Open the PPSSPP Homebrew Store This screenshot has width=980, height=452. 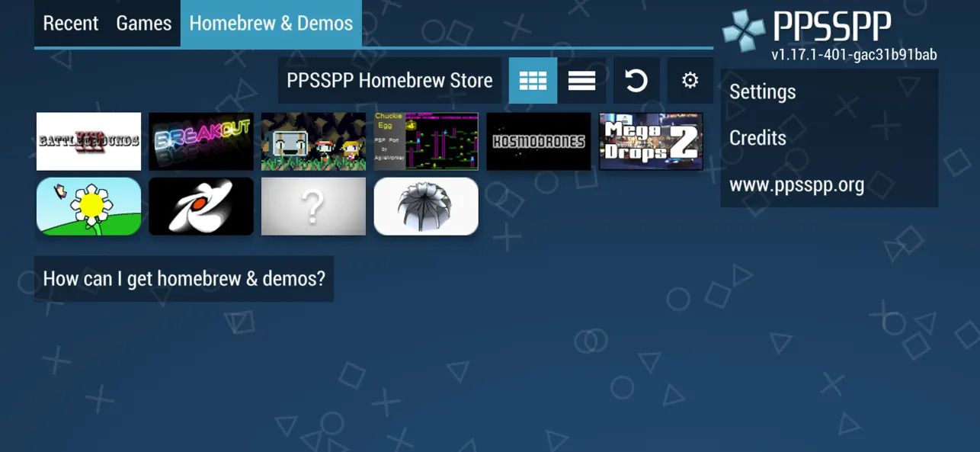point(389,80)
